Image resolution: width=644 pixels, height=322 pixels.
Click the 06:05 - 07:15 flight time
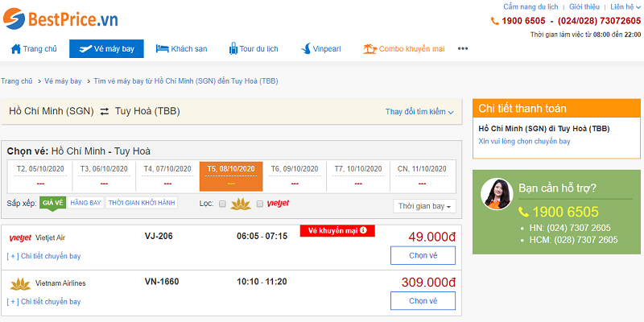[262, 236]
